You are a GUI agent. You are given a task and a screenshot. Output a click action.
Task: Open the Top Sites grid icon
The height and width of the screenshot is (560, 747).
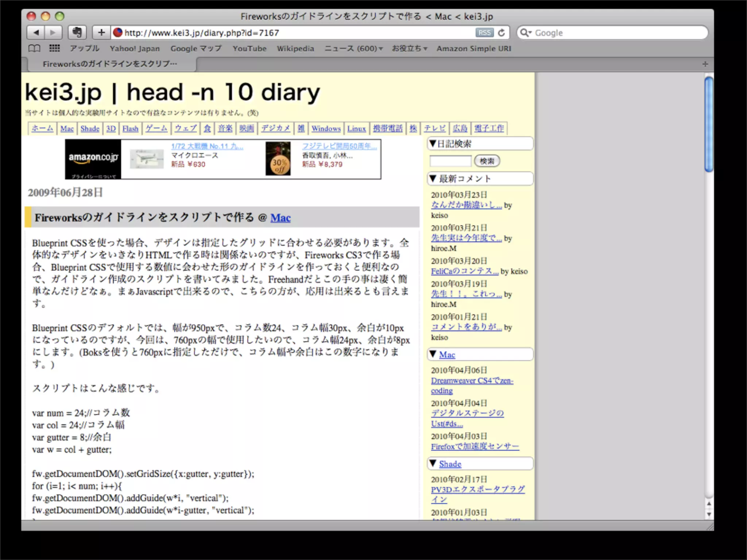point(55,48)
